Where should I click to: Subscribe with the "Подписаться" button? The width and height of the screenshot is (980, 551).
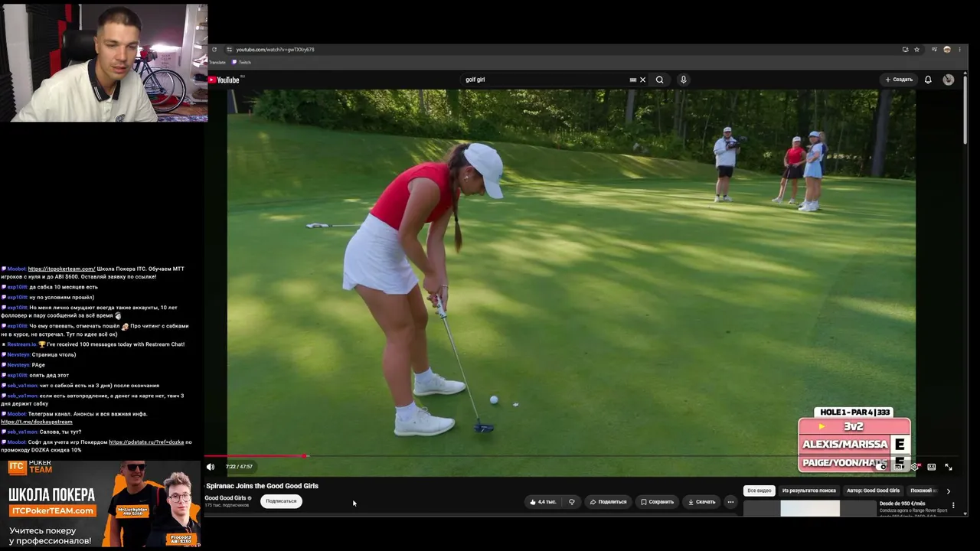click(281, 501)
